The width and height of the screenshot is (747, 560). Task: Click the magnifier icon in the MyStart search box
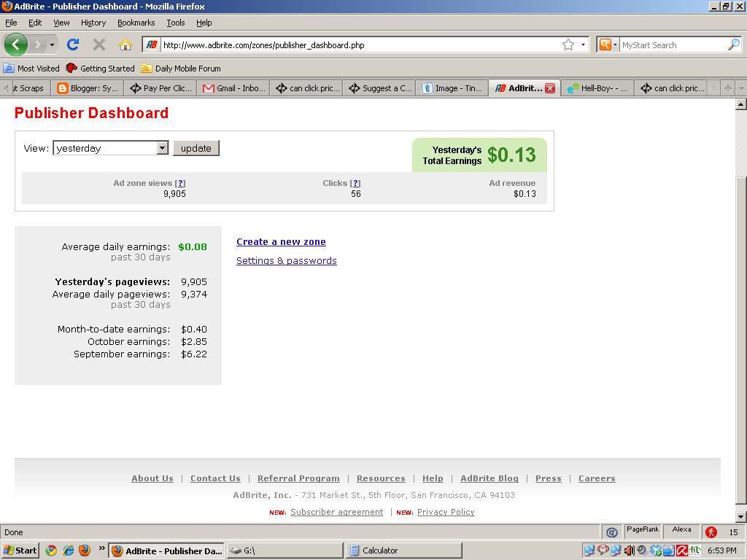[x=734, y=44]
